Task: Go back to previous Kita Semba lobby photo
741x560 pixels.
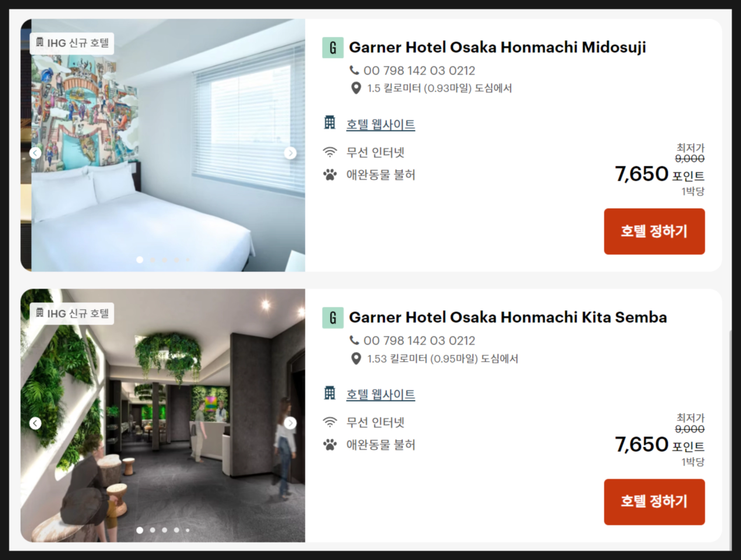Action: pyautogui.click(x=35, y=423)
